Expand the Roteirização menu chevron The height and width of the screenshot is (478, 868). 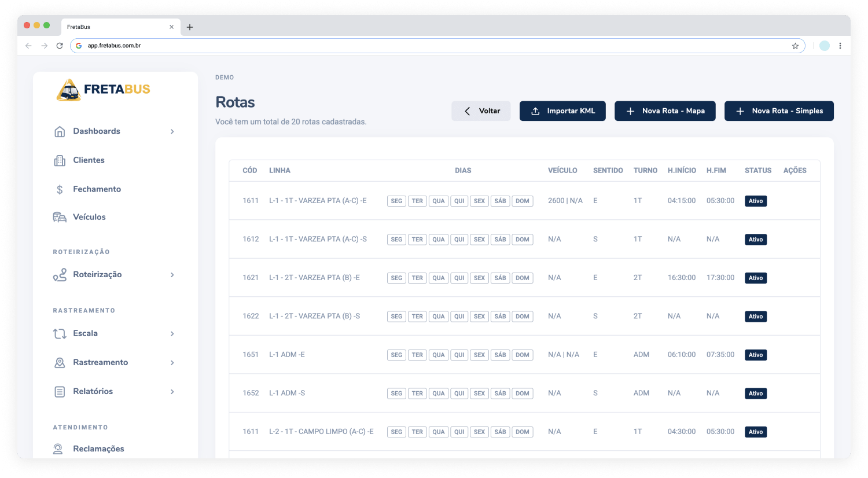(172, 274)
